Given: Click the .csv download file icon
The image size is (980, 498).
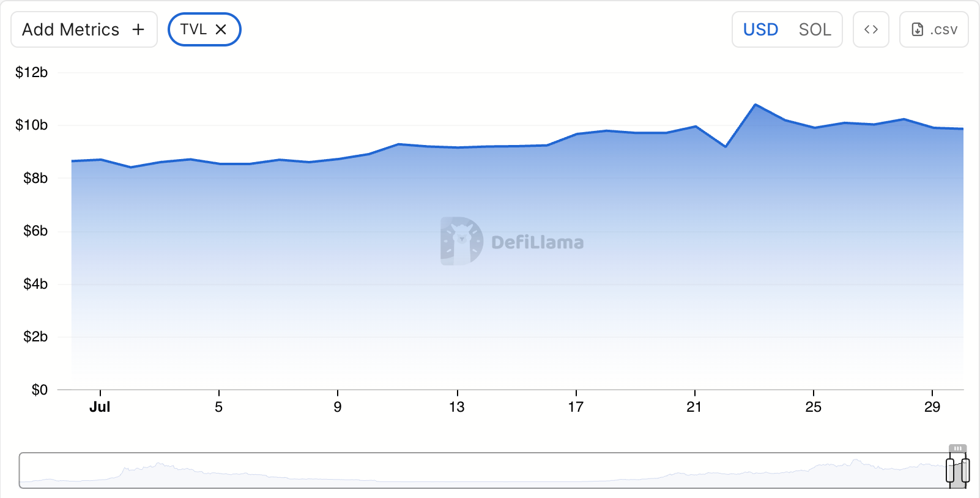Looking at the screenshot, I should point(917,29).
